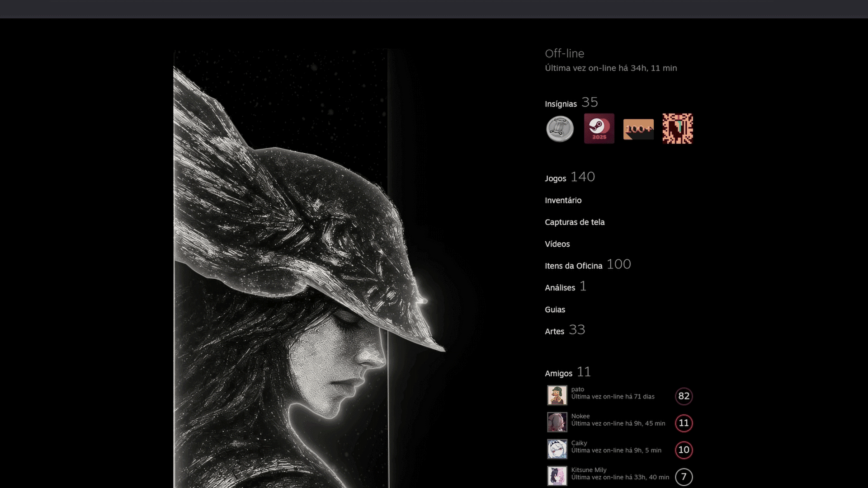Open Caiky's profile avatar
868x488 pixels.
click(x=557, y=449)
